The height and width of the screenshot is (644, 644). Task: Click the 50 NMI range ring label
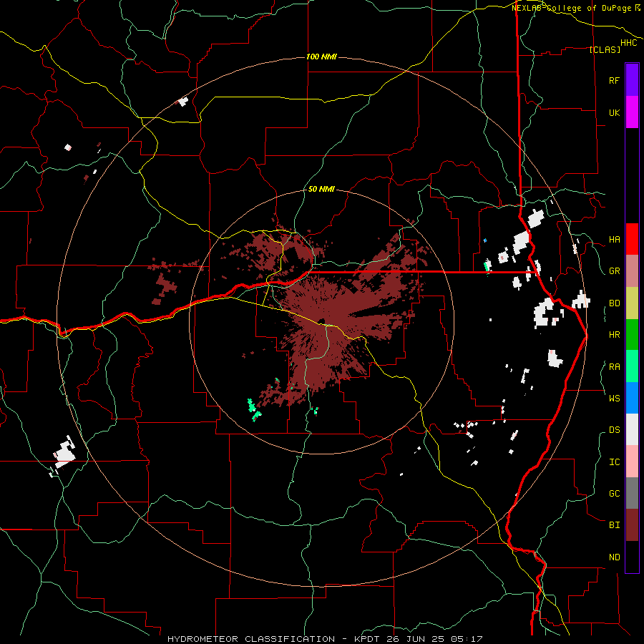click(x=321, y=189)
